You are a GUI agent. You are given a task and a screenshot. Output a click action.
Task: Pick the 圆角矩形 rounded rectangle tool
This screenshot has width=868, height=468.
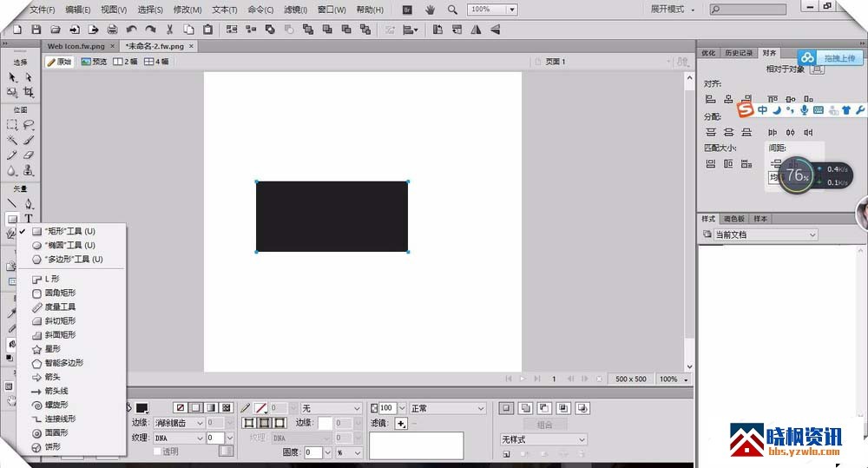tap(60, 293)
